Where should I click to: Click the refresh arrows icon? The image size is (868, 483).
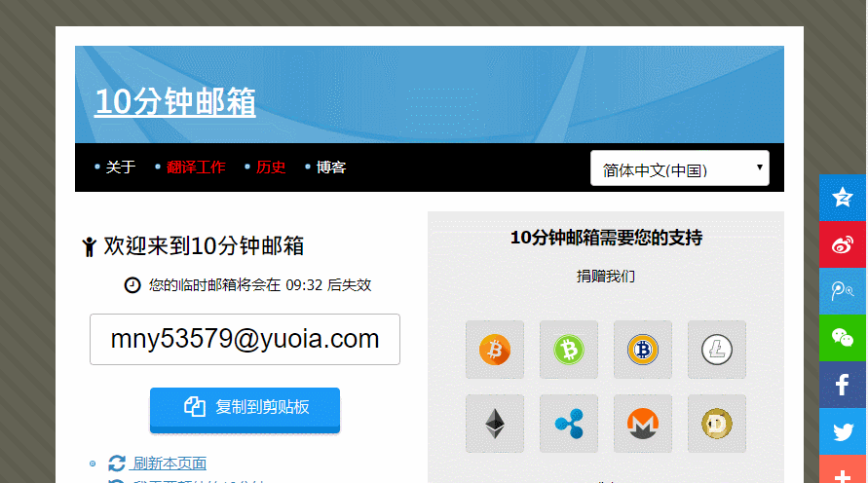pyautogui.click(x=117, y=464)
